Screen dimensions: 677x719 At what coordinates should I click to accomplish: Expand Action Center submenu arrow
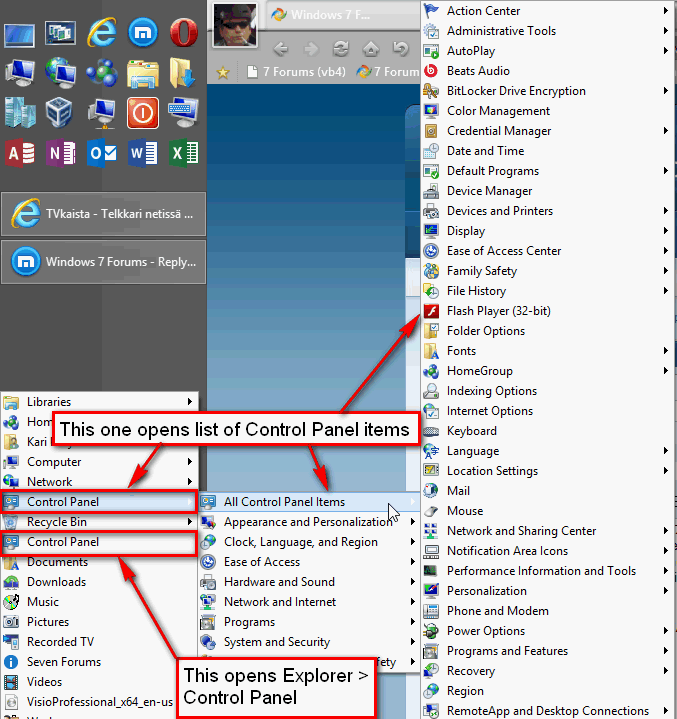click(666, 11)
